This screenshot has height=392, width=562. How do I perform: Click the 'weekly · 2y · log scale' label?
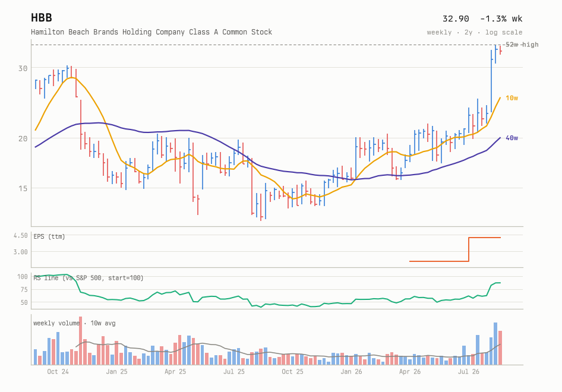tap(474, 32)
